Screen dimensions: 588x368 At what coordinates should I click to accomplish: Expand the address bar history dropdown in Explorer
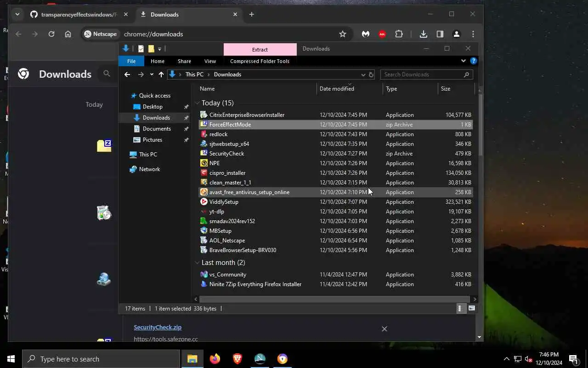(363, 75)
